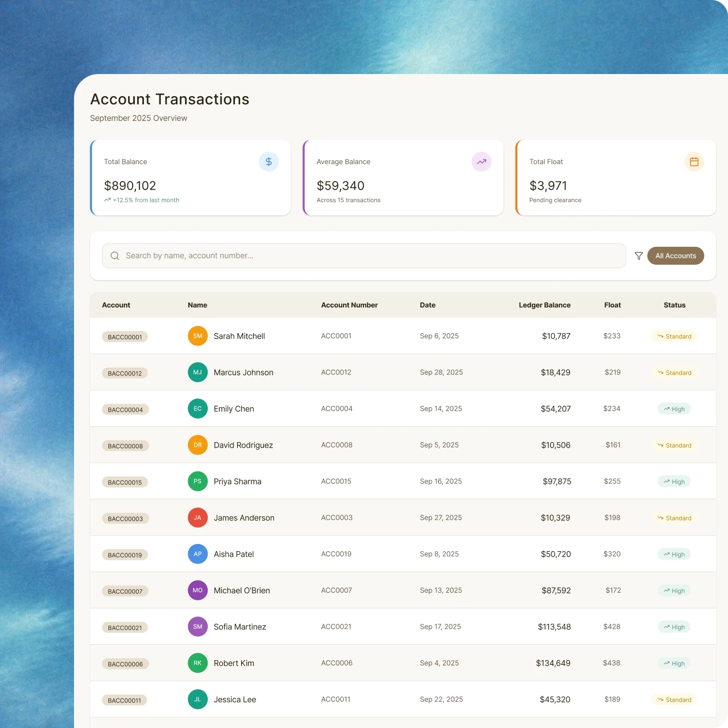Click Jessica Lee's Standard status badge
This screenshot has width=728, height=728.
point(674,700)
